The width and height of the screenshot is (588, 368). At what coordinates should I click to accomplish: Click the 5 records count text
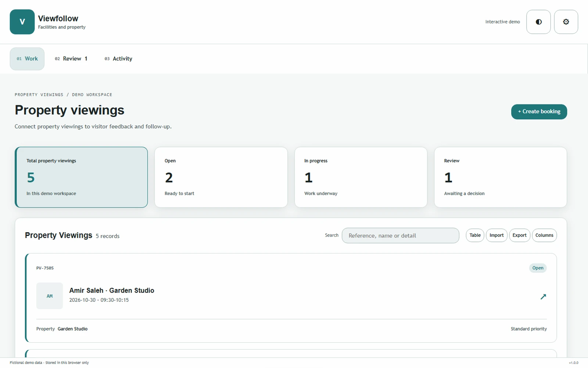click(x=108, y=236)
